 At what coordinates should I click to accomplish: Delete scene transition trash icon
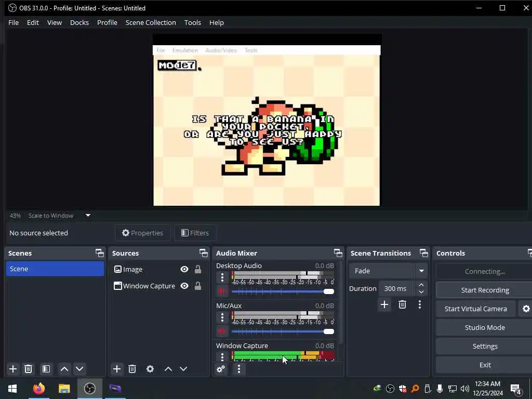pyautogui.click(x=403, y=304)
